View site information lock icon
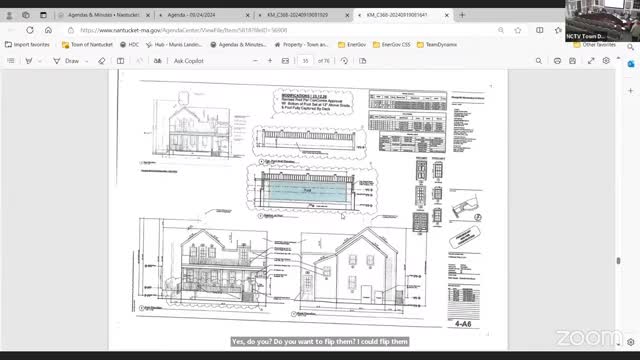This screenshot has height=360, width=640. pos(71,30)
